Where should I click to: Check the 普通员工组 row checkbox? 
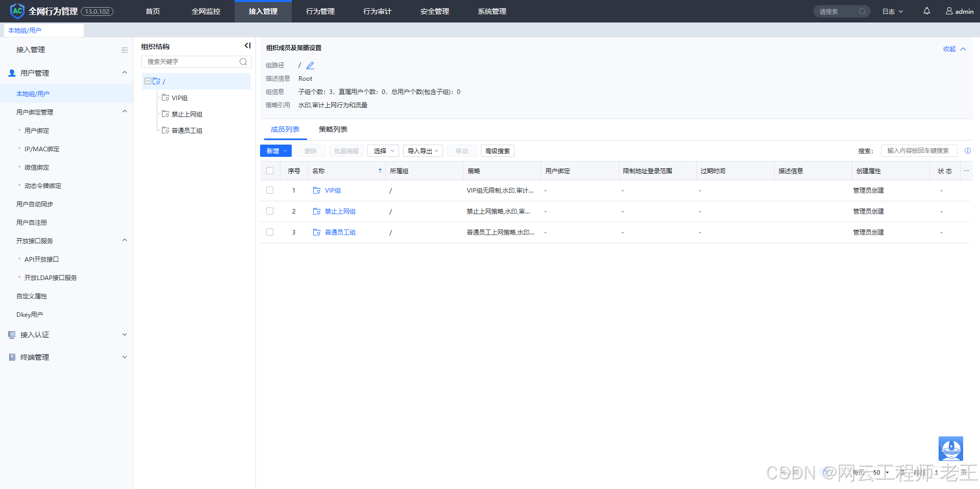(270, 232)
